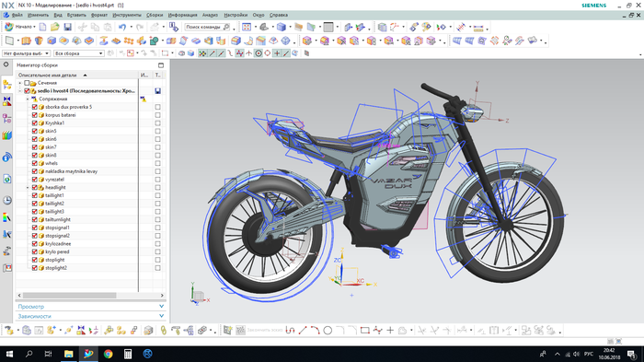Expand the Просмотр panel section
644x362 pixels.
coord(91,307)
